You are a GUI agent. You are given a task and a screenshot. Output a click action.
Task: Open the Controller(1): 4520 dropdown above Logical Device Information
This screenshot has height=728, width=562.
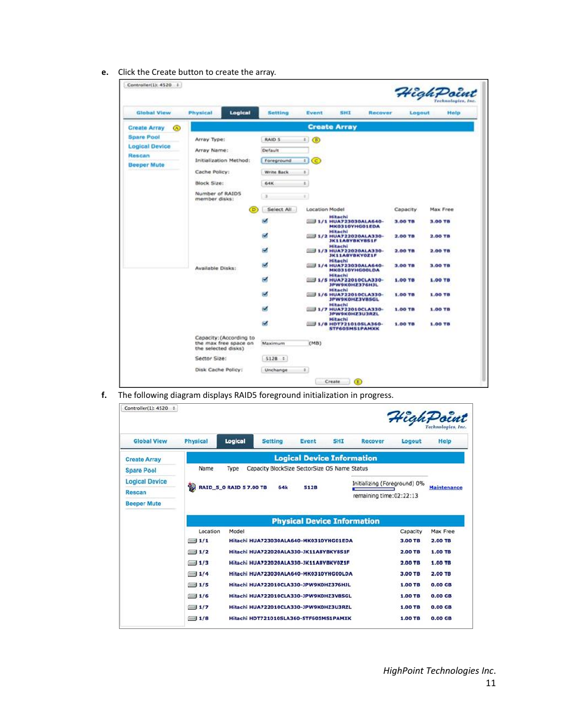click(150, 408)
